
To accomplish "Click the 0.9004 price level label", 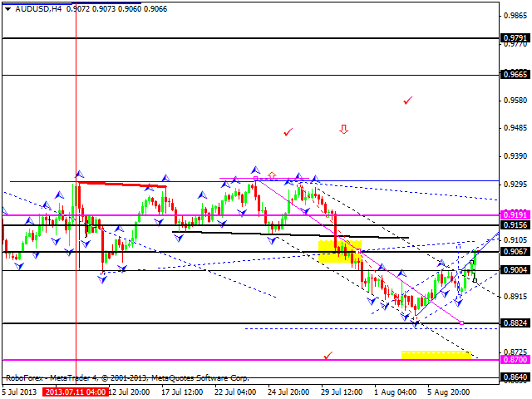I will click(x=515, y=269).
